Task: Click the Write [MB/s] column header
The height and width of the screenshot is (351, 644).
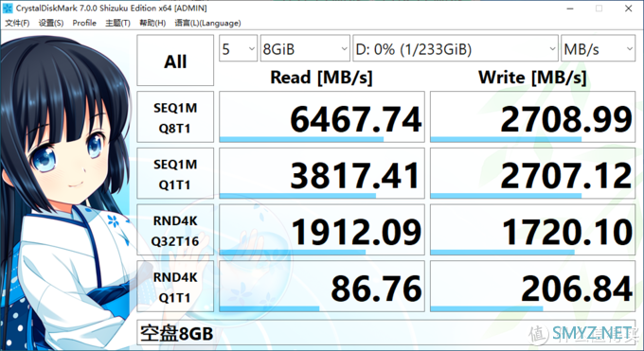Action: tap(532, 78)
